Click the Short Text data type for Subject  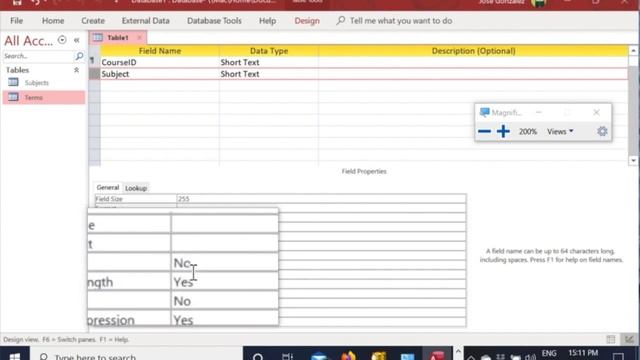pos(269,74)
